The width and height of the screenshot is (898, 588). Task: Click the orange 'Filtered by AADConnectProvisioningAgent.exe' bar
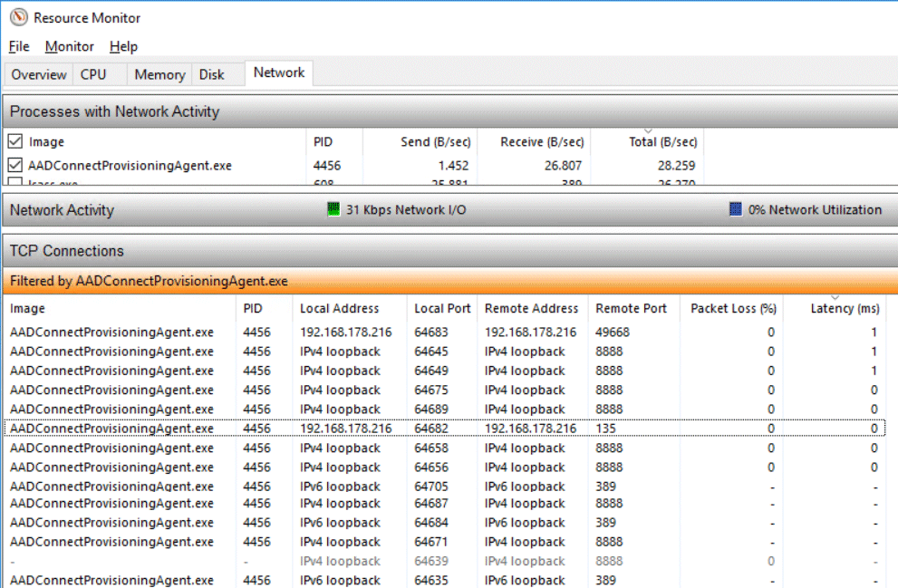(x=450, y=281)
